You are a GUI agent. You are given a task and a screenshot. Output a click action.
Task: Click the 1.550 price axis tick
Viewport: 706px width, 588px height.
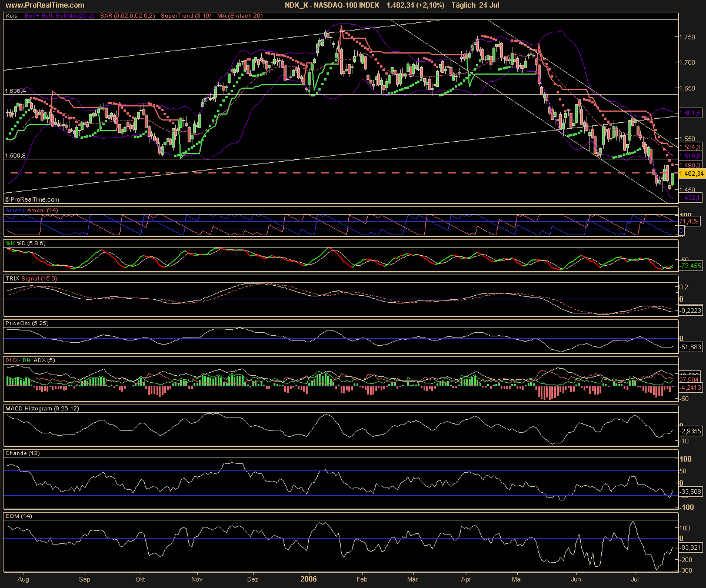point(687,139)
